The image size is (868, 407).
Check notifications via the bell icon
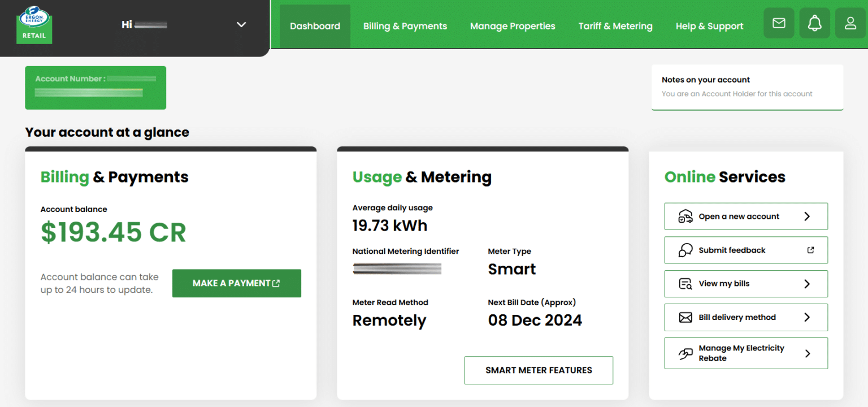[814, 23]
